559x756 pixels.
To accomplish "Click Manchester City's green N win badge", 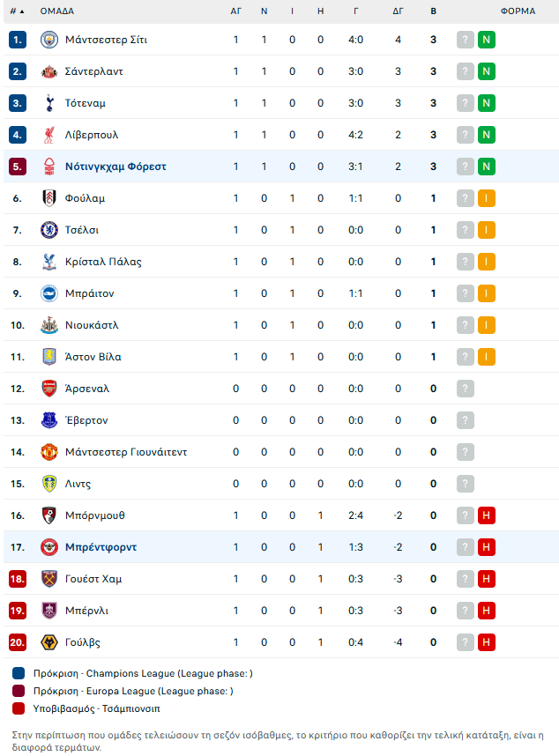I will click(x=486, y=40).
